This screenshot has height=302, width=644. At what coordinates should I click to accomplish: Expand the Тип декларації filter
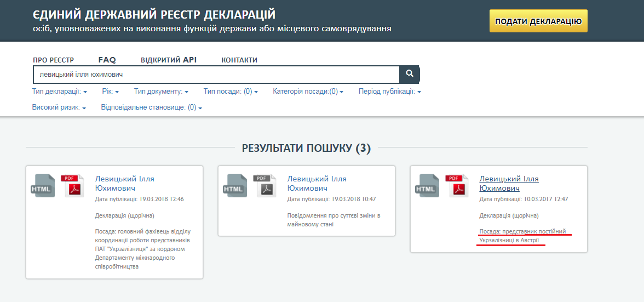click(60, 92)
